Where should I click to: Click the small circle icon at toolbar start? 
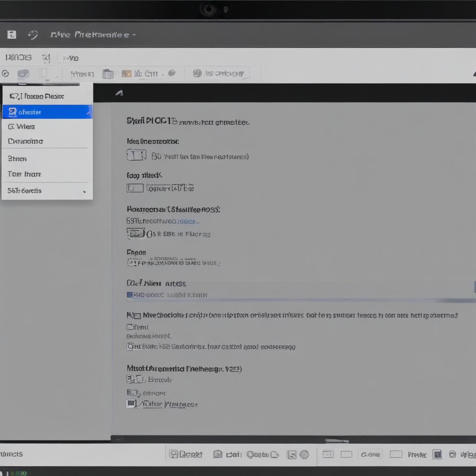[6, 73]
